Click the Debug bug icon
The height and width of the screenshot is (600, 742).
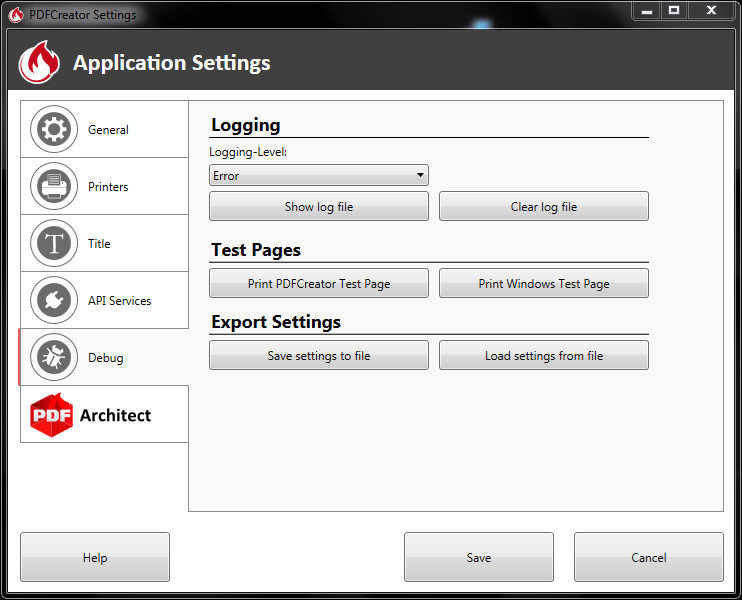coord(54,357)
